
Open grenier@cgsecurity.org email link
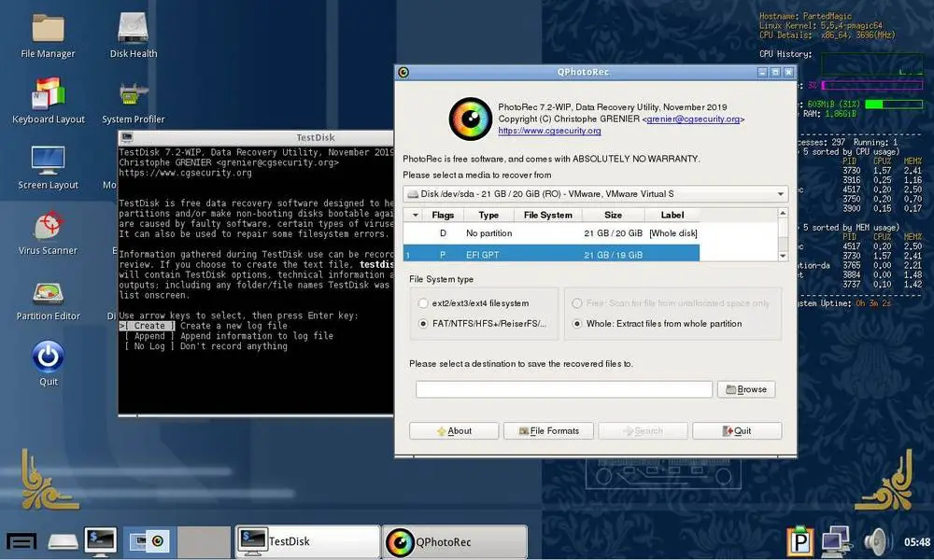click(693, 119)
